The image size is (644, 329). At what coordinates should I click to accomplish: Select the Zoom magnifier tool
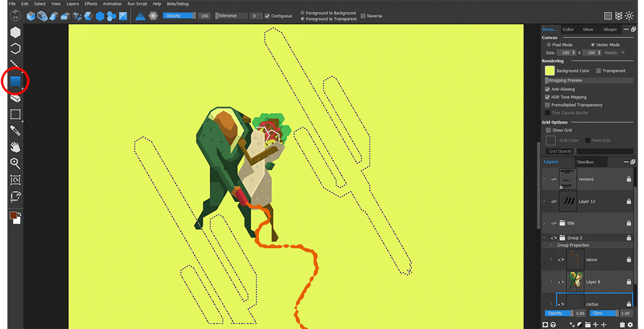15,163
